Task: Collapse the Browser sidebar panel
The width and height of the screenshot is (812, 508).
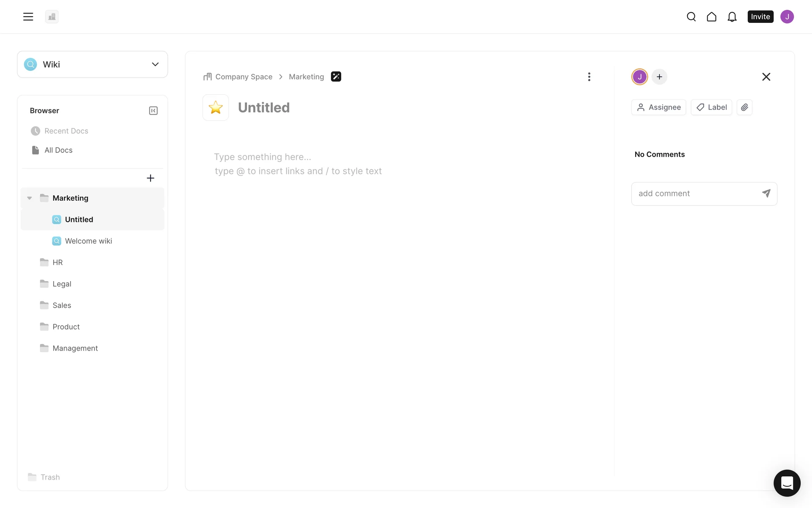Action: click(x=153, y=110)
